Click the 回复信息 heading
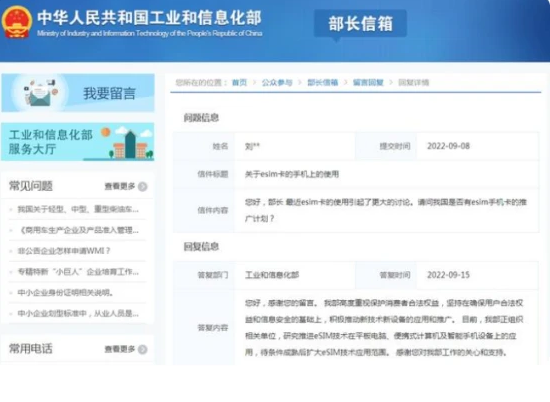This screenshot has width=550, height=402. click(x=201, y=247)
